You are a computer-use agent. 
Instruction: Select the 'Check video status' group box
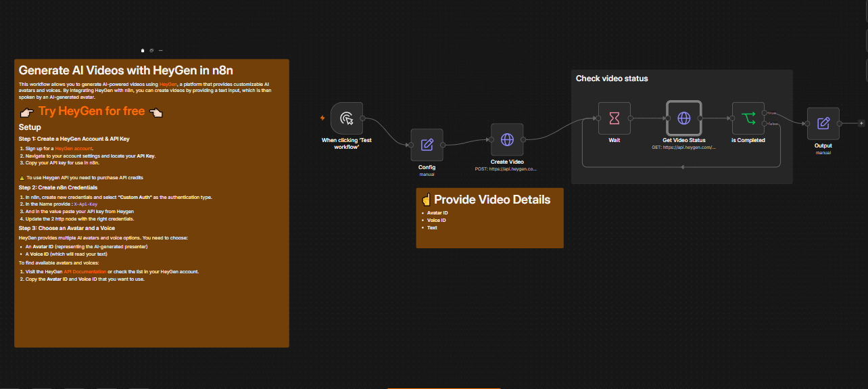[681, 127]
